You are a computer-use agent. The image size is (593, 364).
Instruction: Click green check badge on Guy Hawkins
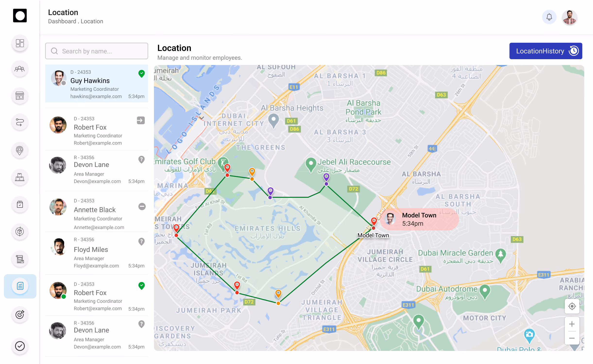click(x=142, y=73)
